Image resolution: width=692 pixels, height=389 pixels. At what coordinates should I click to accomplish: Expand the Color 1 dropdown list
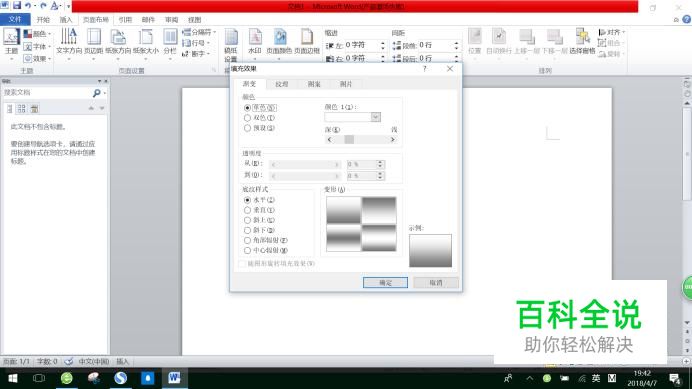[376, 117]
